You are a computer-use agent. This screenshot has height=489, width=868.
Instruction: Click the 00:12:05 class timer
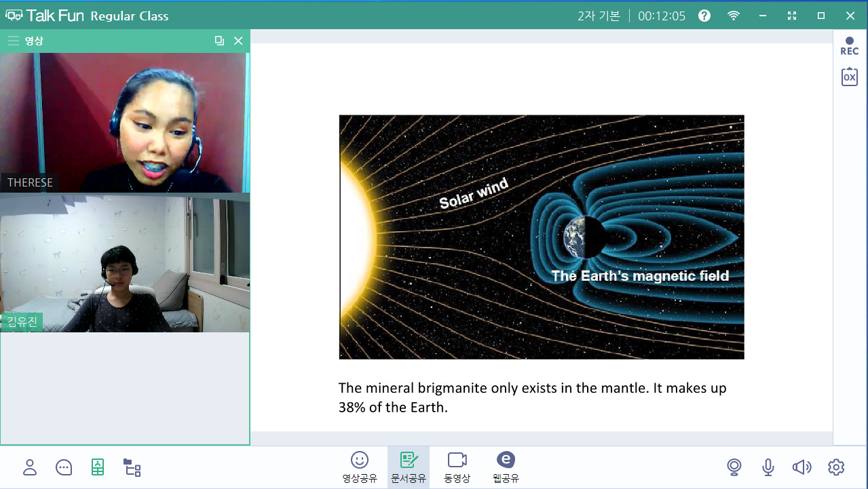point(662,16)
